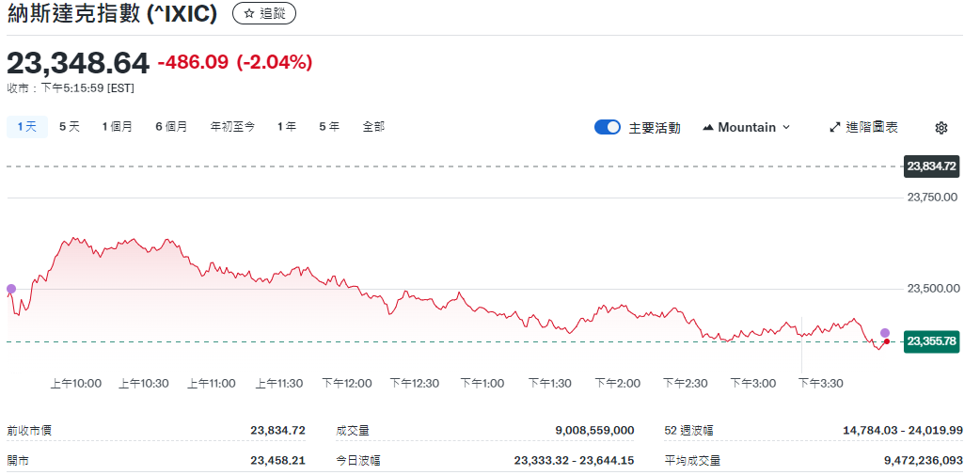Viewport: 980px width, 475px height.
Task: Select the 5天 time range tab
Action: [70, 126]
